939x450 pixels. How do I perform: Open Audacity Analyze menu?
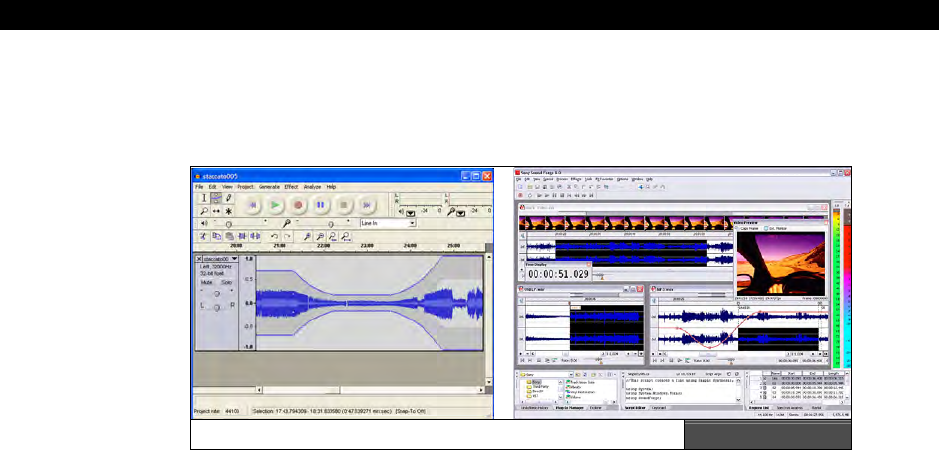click(313, 187)
